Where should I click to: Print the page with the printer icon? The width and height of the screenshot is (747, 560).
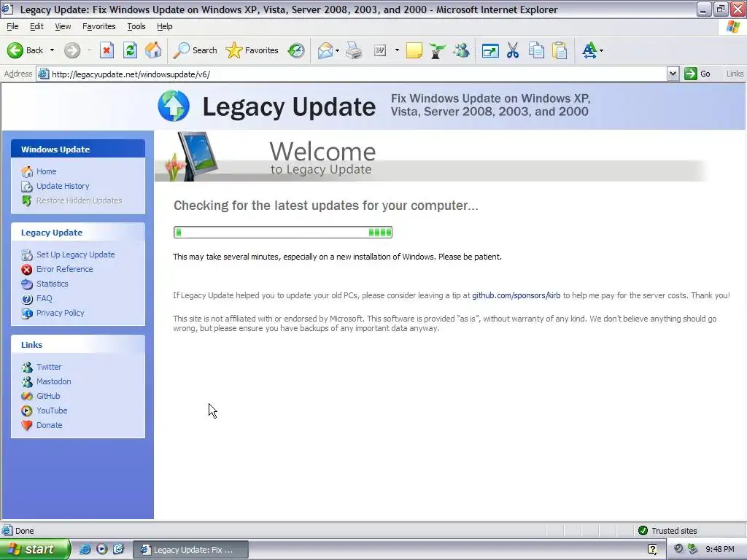354,50
